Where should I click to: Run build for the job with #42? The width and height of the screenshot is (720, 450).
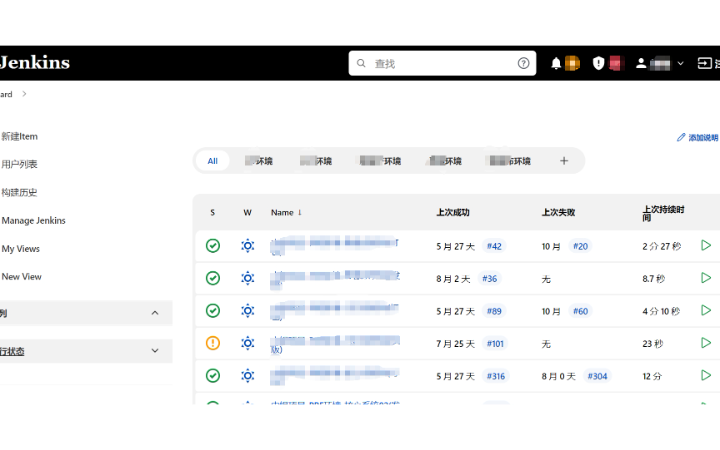point(706,246)
